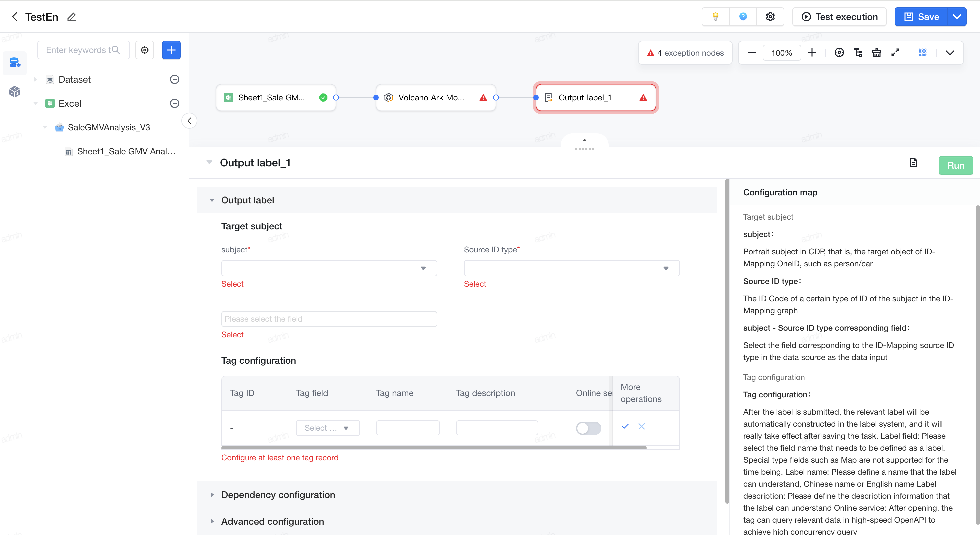The height and width of the screenshot is (535, 980).
Task: Collapse the Dataset minus circle
Action: tap(174, 79)
